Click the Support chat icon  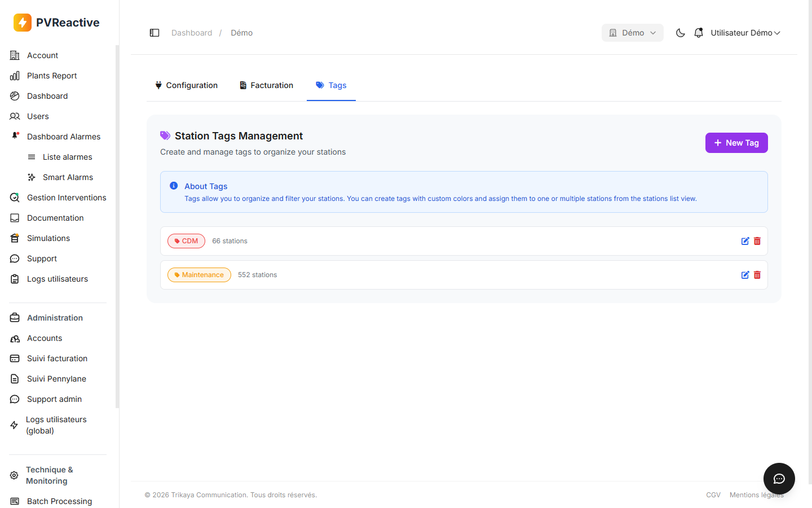click(15, 259)
